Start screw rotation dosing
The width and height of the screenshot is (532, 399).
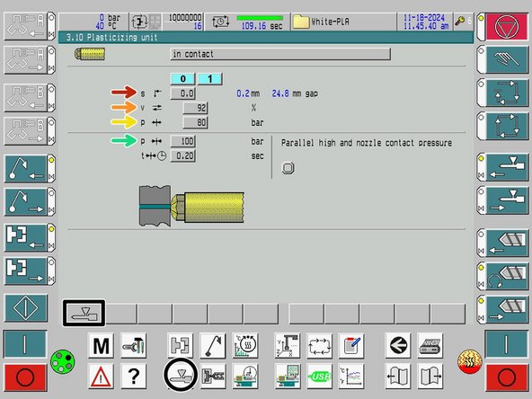click(507, 277)
